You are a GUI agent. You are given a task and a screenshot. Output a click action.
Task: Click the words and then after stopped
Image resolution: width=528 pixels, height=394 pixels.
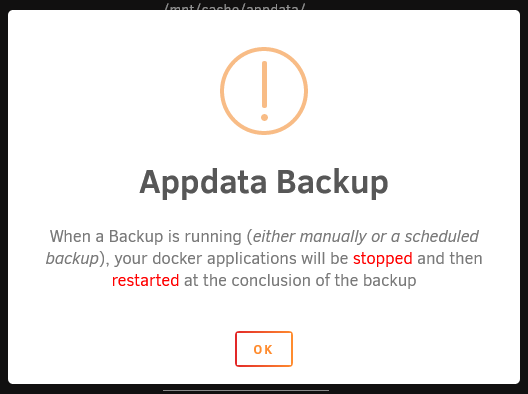point(450,259)
